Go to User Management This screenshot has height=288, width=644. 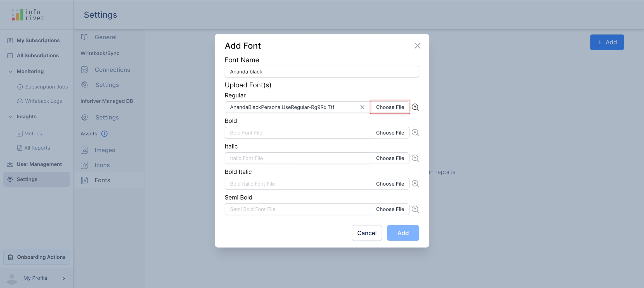click(x=39, y=164)
